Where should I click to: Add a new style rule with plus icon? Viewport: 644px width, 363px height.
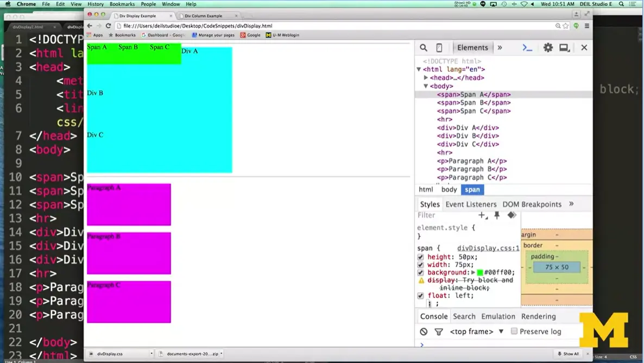coord(482,215)
